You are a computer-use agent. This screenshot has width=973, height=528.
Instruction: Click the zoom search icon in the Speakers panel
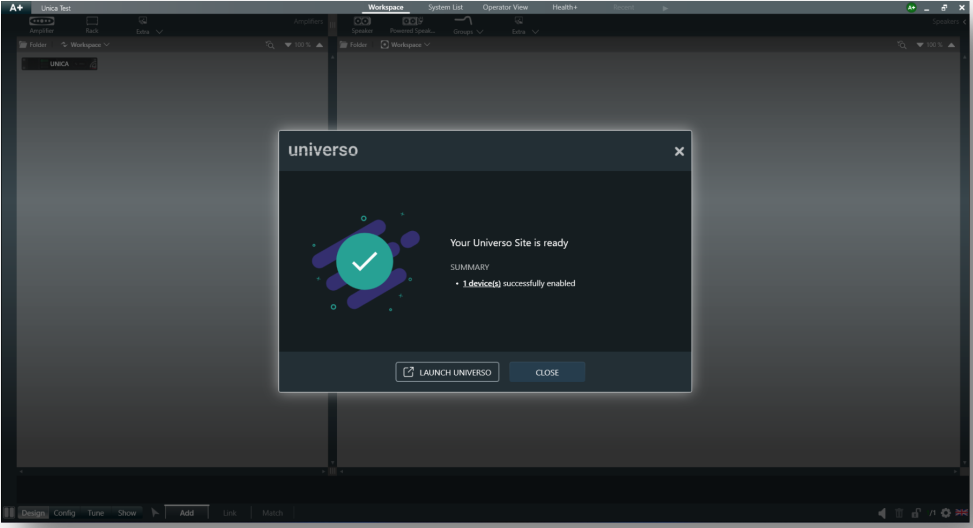(x=902, y=45)
